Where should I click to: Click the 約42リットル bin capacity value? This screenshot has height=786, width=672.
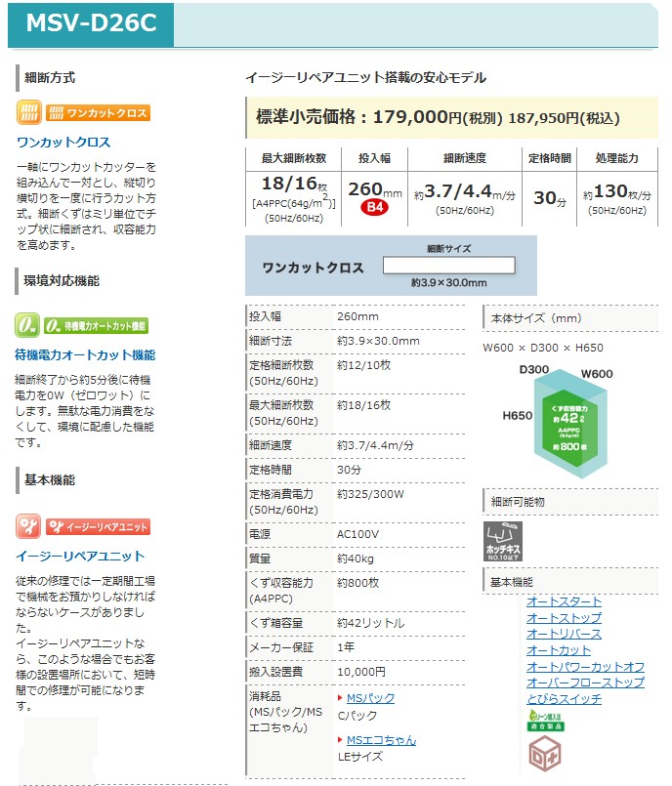pyautogui.click(x=370, y=623)
